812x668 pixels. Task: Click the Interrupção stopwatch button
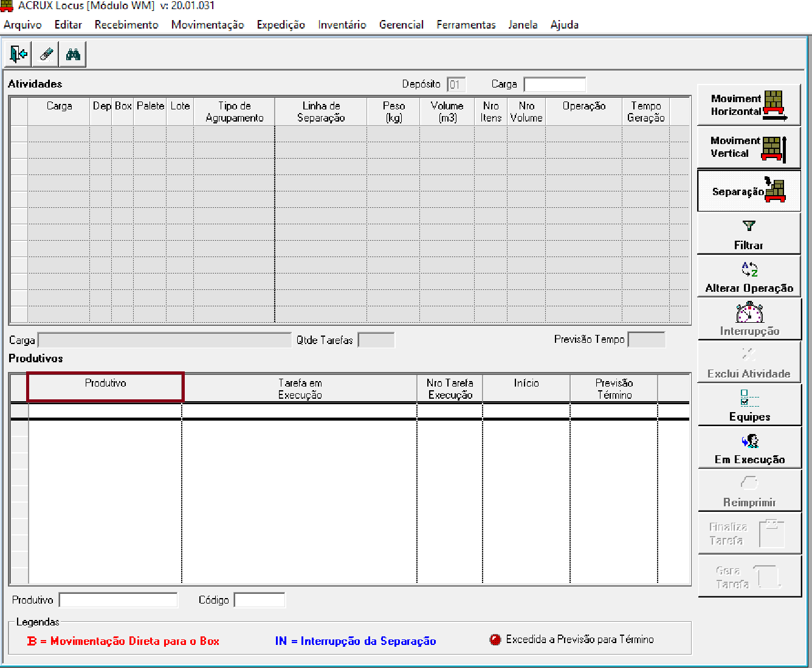tap(749, 320)
